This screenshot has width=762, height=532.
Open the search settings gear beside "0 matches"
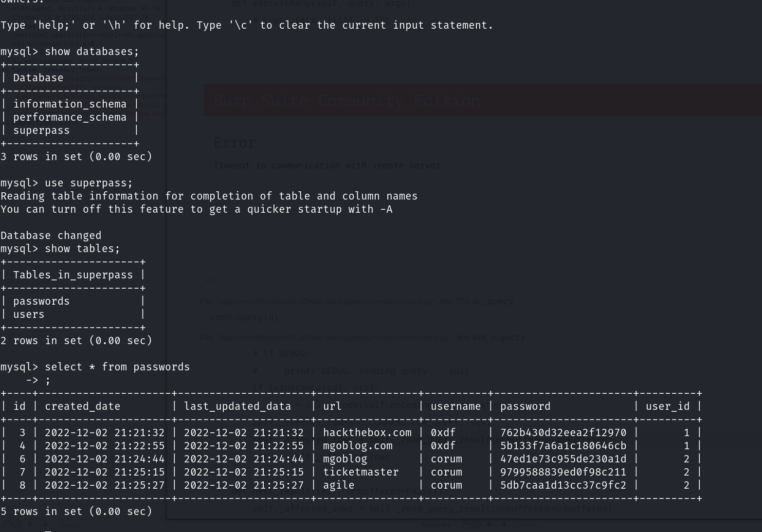tap(476, 525)
